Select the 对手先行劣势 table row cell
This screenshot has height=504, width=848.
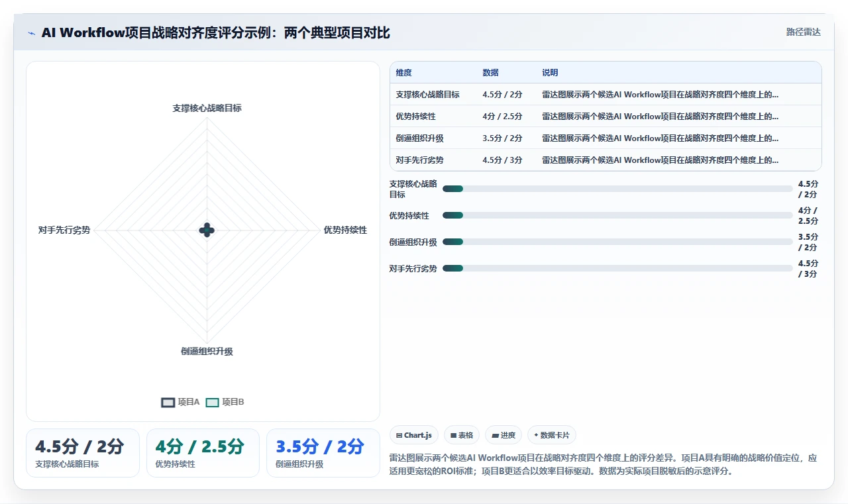[420, 160]
